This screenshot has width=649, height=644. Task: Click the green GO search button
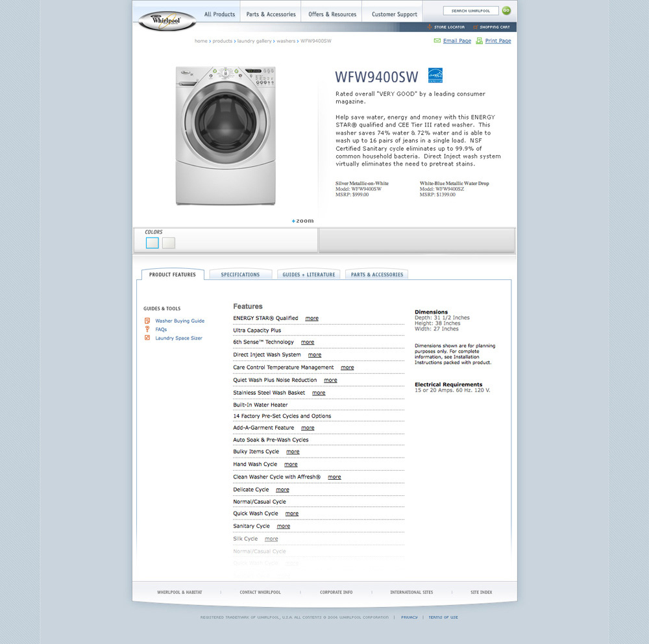click(506, 10)
